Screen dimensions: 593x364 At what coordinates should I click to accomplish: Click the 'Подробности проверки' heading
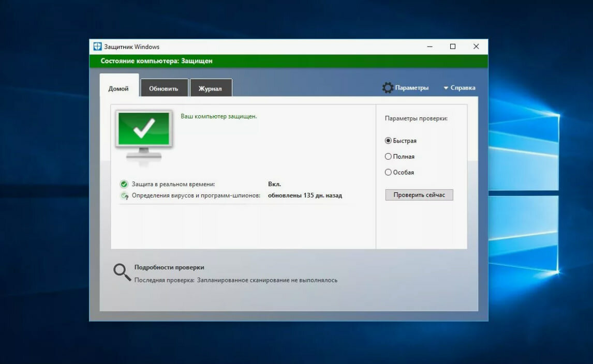[x=169, y=267]
